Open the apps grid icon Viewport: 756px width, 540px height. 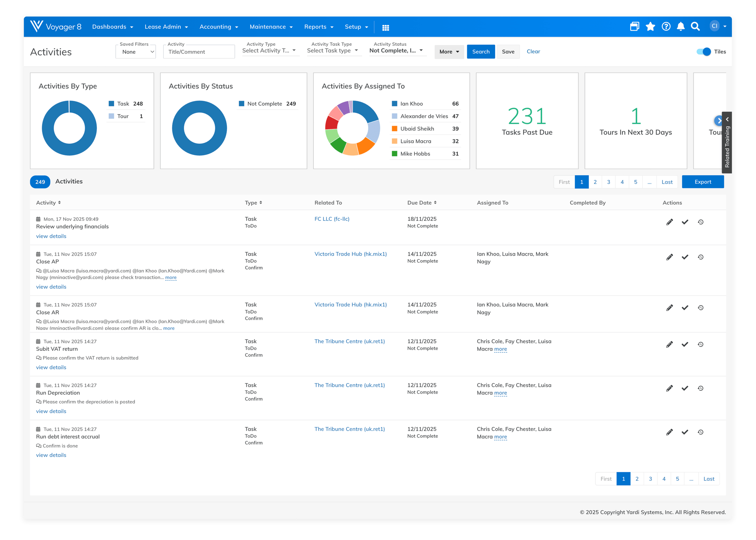[386, 28]
